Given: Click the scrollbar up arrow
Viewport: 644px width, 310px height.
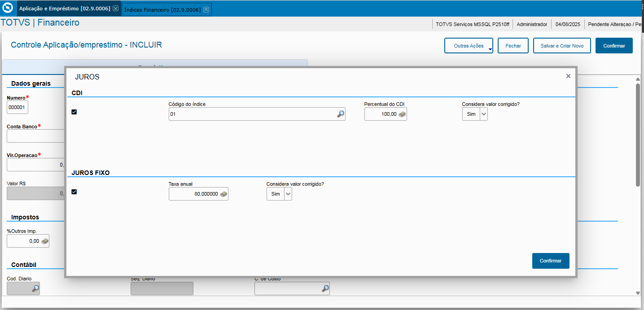Looking at the screenshot, I should (x=638, y=79).
